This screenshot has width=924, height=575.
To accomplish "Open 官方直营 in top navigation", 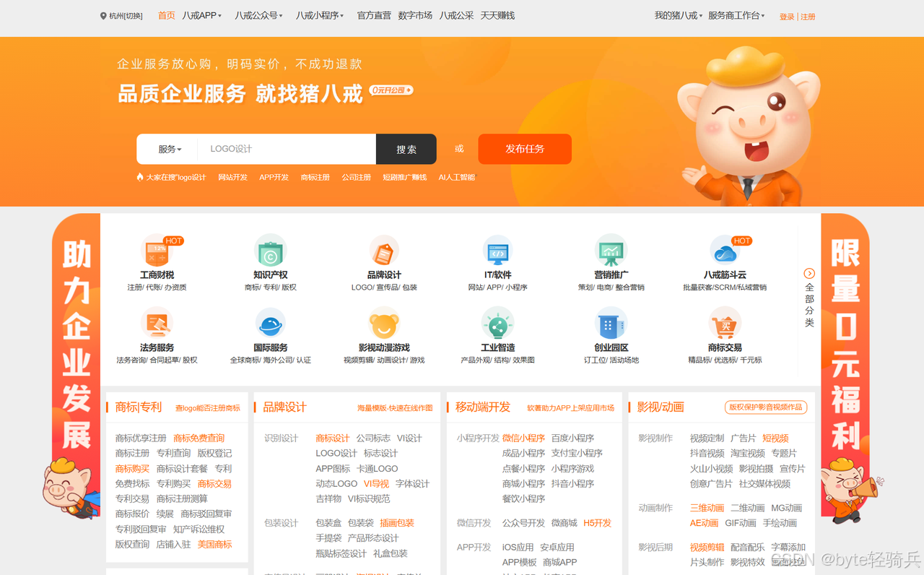I will click(x=374, y=15).
